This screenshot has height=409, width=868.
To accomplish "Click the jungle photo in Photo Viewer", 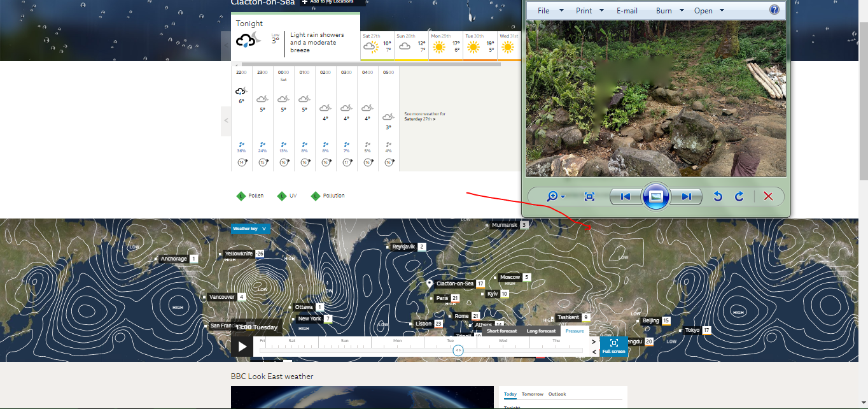I will point(656,97).
